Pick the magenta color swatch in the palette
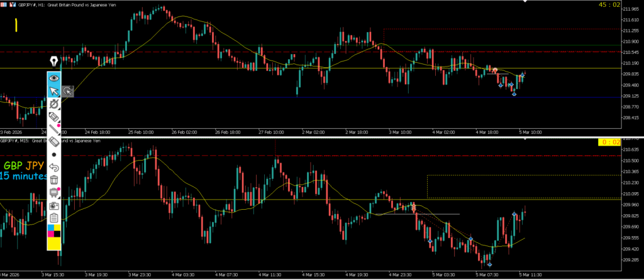644x280 pixels. 50,235
